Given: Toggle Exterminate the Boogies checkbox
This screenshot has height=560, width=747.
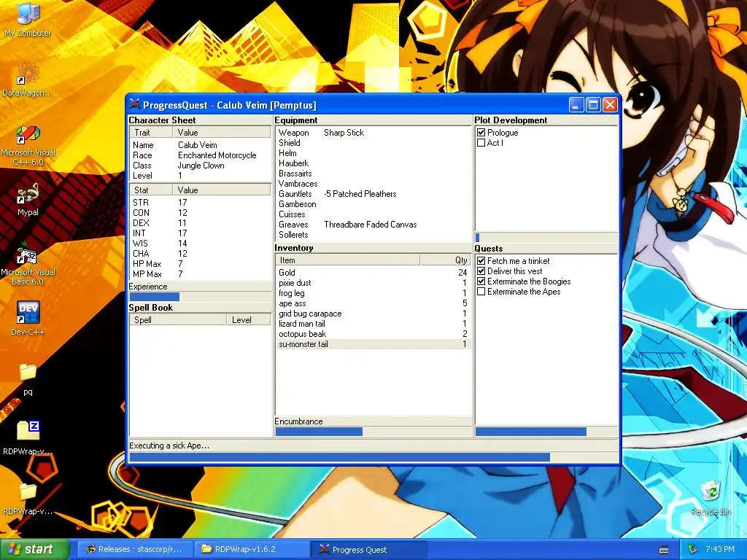Looking at the screenshot, I should coord(481,281).
